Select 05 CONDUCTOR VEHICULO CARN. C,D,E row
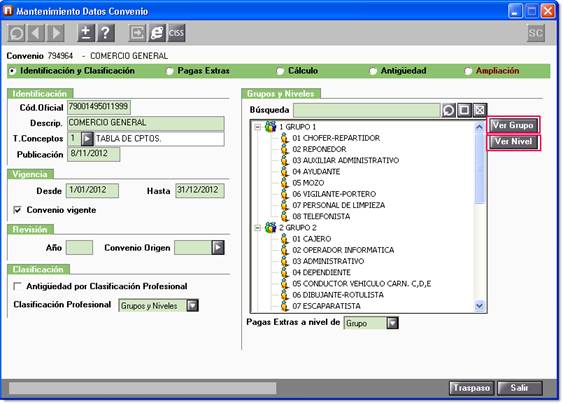563x404 pixels. [x=362, y=283]
